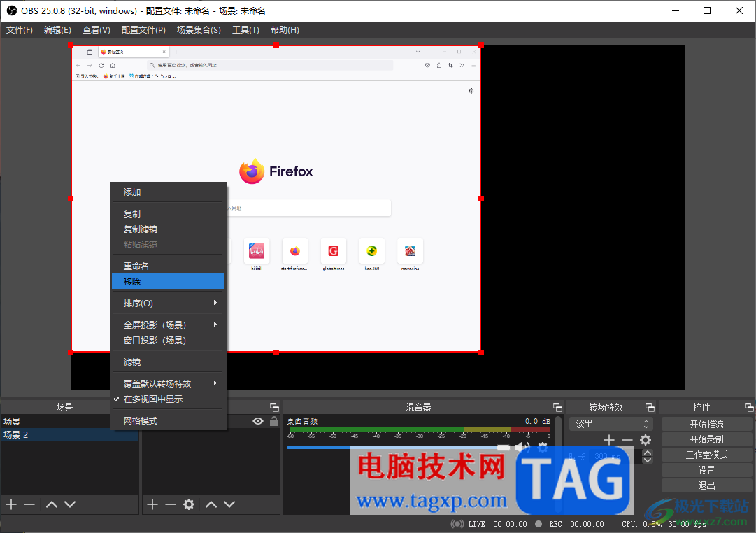The image size is (756, 533).
Task: Open the 文件(F) menu
Action: coord(20,30)
